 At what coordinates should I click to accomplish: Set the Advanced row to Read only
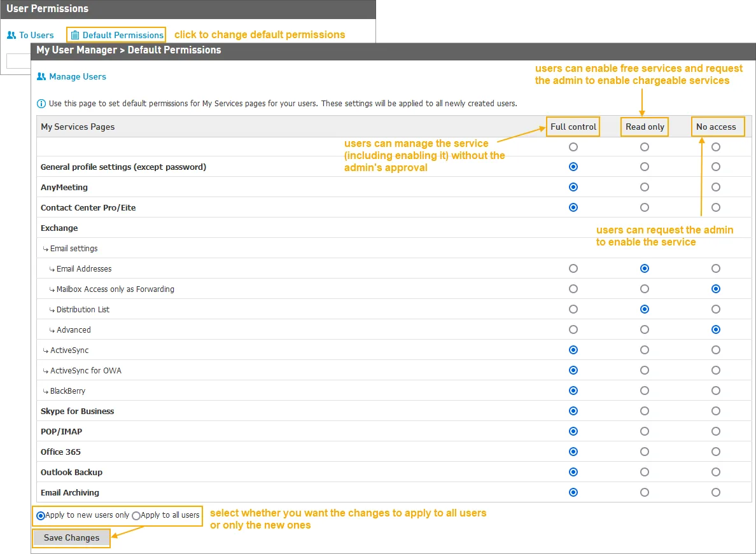[644, 329]
